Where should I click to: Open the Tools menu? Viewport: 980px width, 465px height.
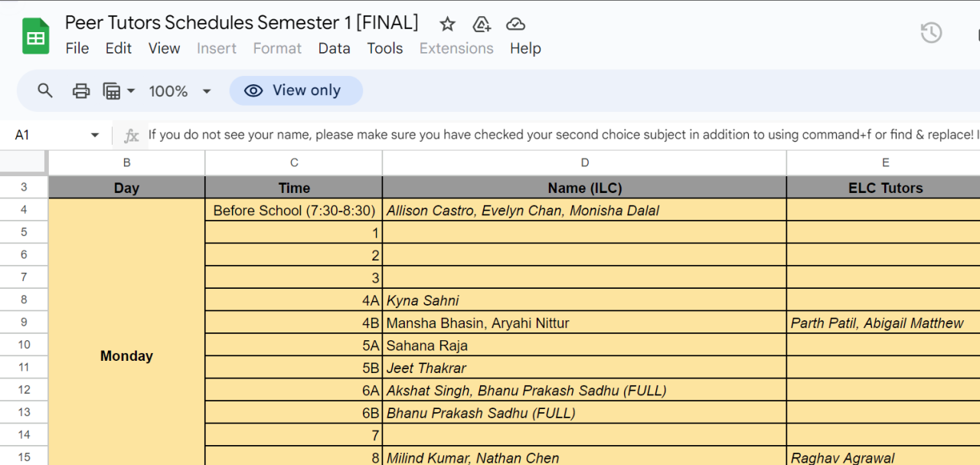click(384, 48)
